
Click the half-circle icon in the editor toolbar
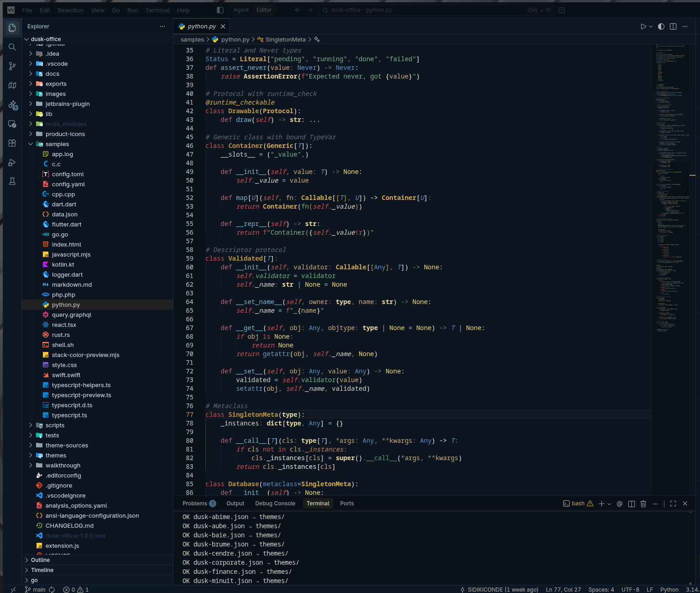tap(661, 26)
